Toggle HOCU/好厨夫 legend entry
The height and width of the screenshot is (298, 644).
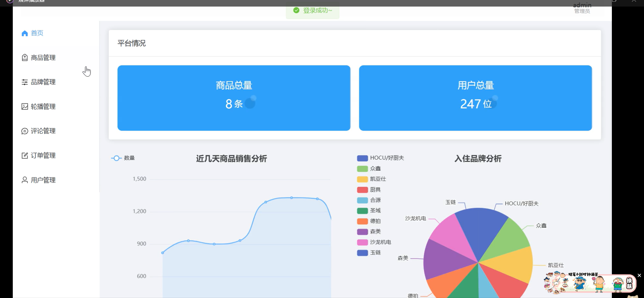[380, 158]
